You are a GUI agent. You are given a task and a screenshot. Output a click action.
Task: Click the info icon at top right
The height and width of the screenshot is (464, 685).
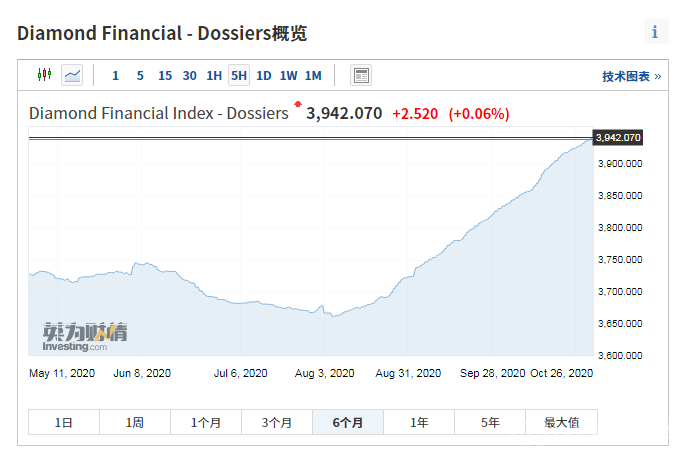(x=655, y=32)
